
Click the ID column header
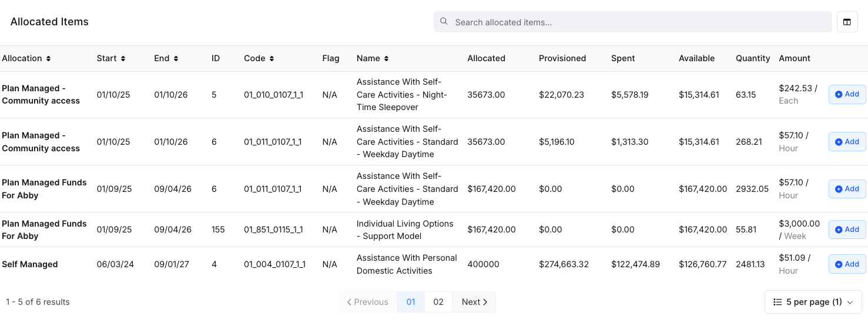(x=216, y=58)
